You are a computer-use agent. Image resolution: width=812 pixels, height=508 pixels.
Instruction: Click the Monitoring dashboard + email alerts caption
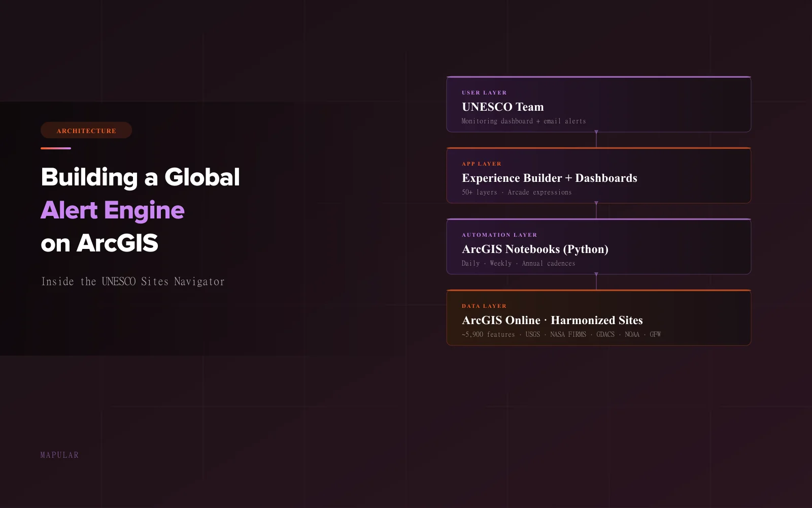click(523, 121)
